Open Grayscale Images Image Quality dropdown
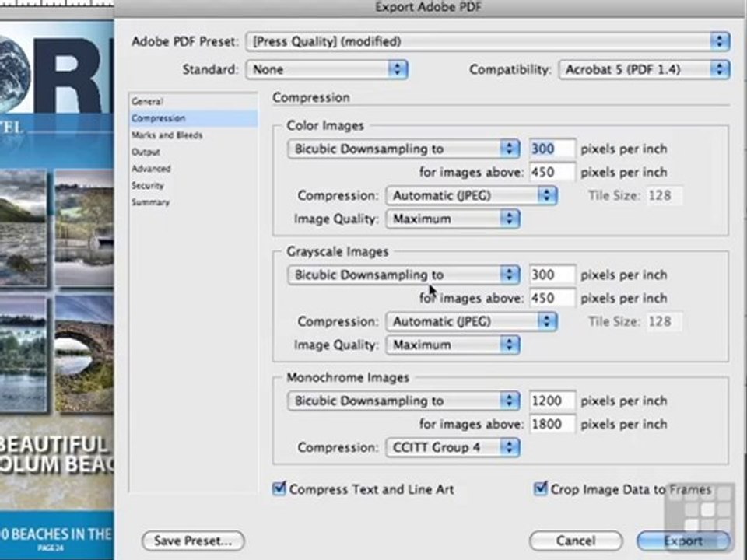This screenshot has width=747, height=560. click(x=453, y=345)
